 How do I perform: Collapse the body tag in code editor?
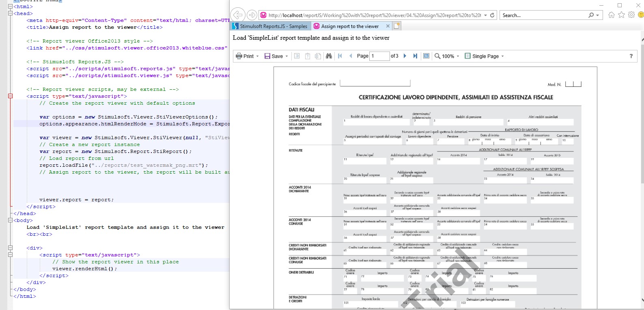pos(11,220)
